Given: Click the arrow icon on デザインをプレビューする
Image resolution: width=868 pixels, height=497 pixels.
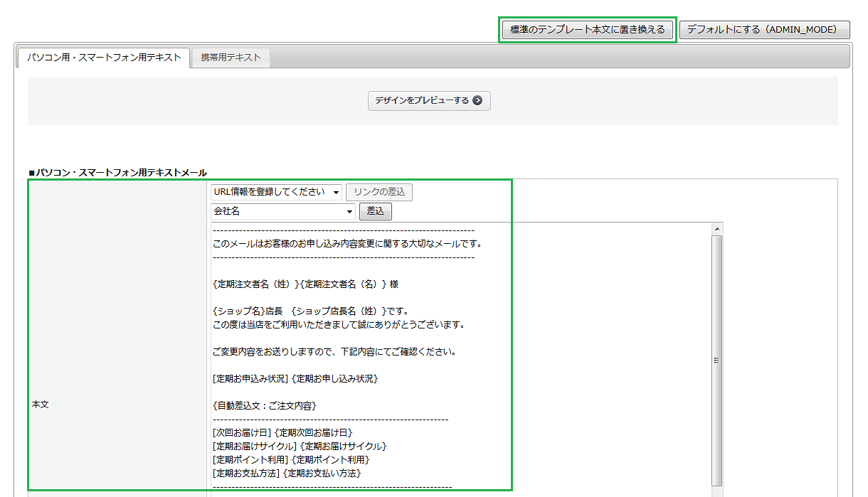Looking at the screenshot, I should [477, 101].
